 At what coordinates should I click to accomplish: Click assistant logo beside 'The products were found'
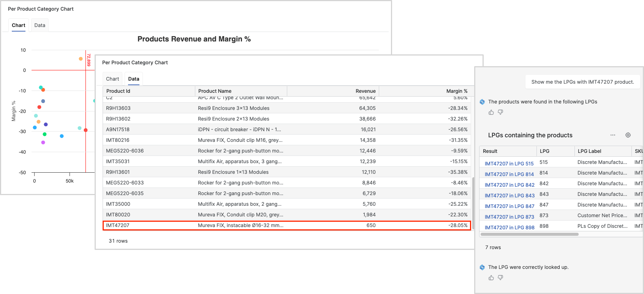click(x=482, y=102)
